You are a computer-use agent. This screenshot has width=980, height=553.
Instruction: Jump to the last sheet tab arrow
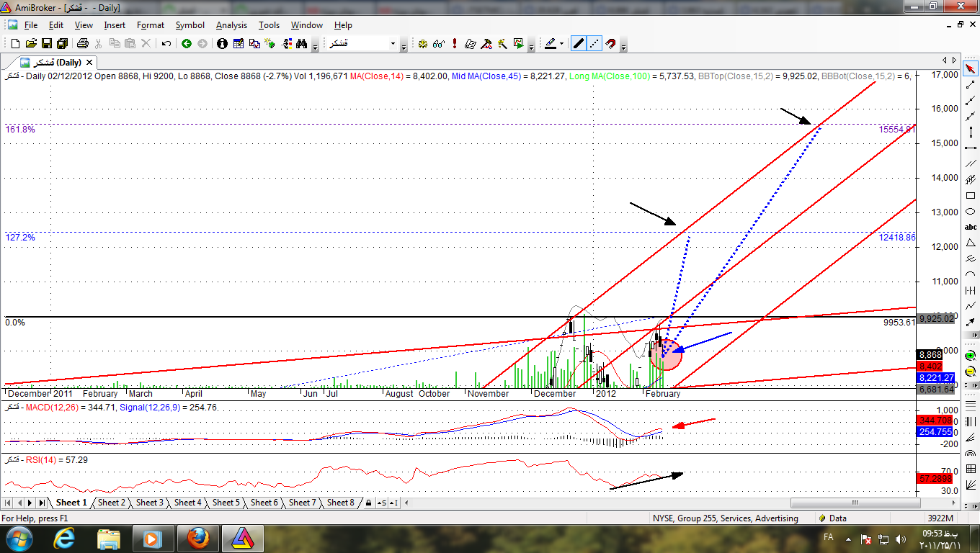[x=42, y=503]
